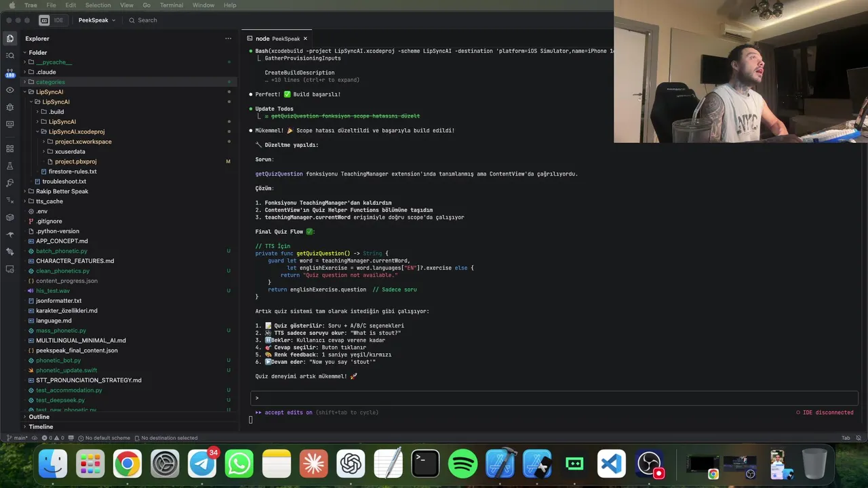Image resolution: width=868 pixels, height=488 pixels.
Task: Click the errors and warnings status counter
Action: [x=53, y=438]
